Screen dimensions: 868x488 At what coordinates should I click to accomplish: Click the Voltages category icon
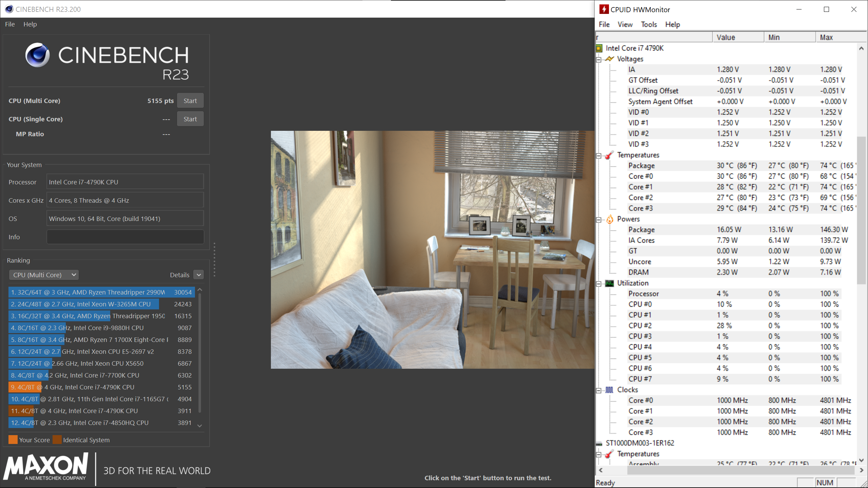pyautogui.click(x=610, y=59)
